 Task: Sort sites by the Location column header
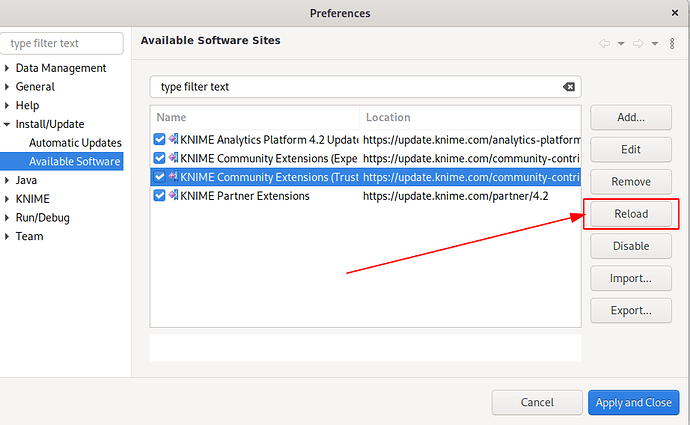point(470,117)
